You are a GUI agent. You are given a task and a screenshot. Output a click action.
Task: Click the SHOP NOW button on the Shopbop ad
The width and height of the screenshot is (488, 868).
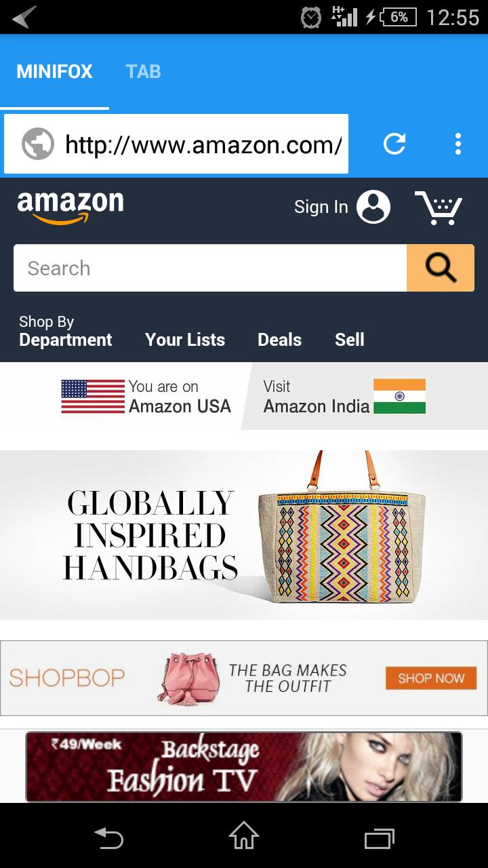tap(431, 678)
